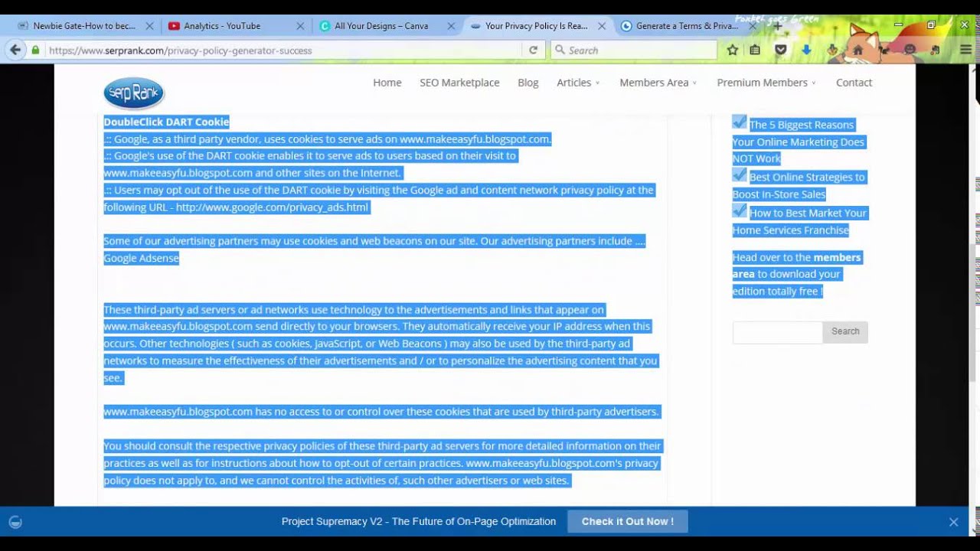Close the Newbie Gate tab

[149, 26]
